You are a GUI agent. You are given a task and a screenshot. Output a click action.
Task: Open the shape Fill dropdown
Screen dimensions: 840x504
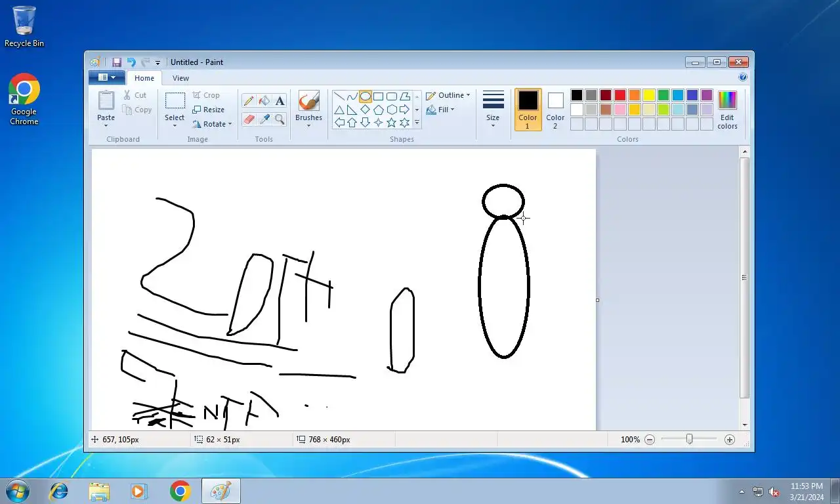440,110
